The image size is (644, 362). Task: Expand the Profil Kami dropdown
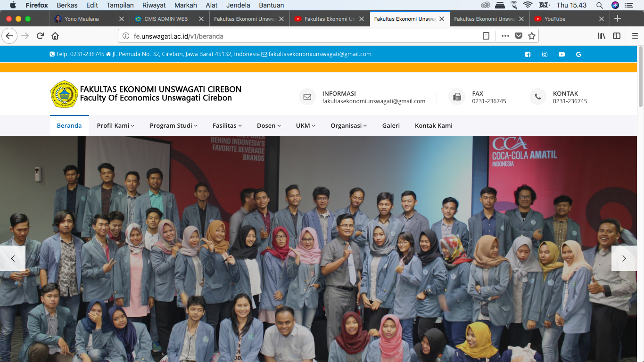pos(116,125)
